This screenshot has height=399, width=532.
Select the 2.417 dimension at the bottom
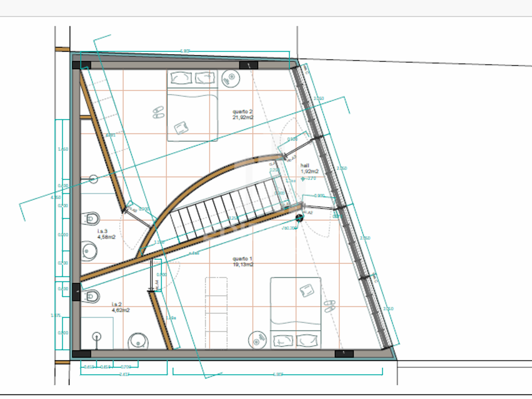click(x=124, y=374)
